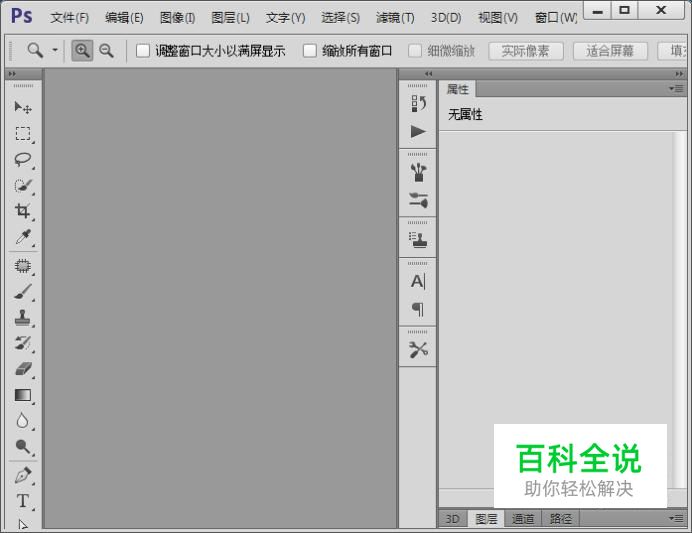Select the Pen tool

23,475
